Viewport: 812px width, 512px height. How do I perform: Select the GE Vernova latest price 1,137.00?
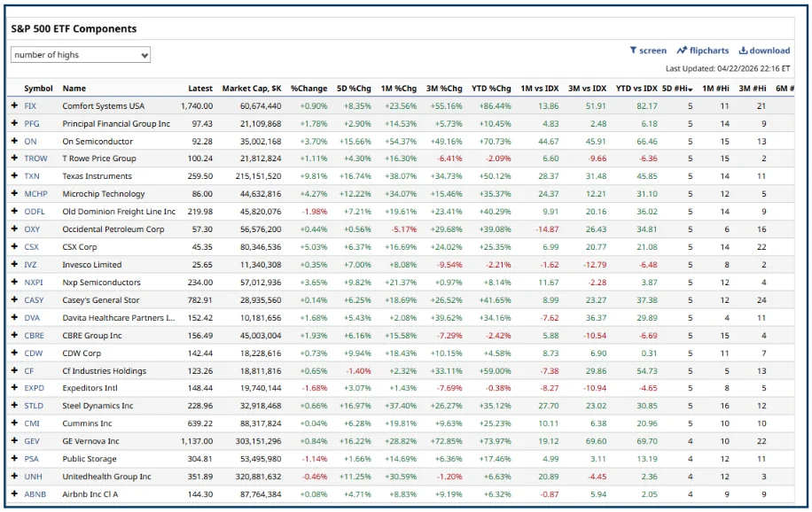(x=197, y=441)
